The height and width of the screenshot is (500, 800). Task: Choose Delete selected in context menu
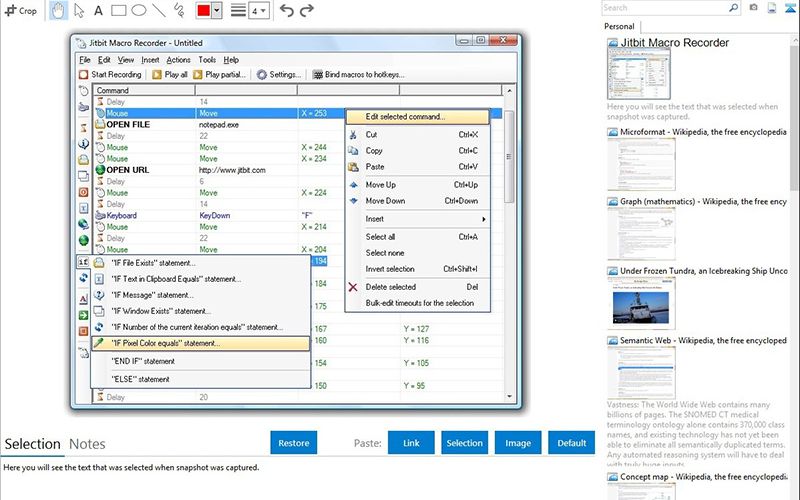pyautogui.click(x=418, y=287)
